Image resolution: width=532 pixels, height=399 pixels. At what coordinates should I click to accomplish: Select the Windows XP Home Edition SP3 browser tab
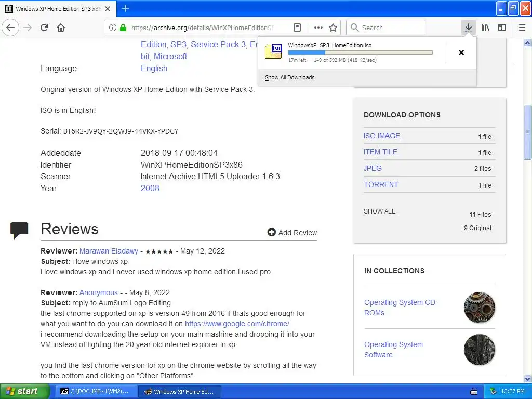tap(58, 9)
